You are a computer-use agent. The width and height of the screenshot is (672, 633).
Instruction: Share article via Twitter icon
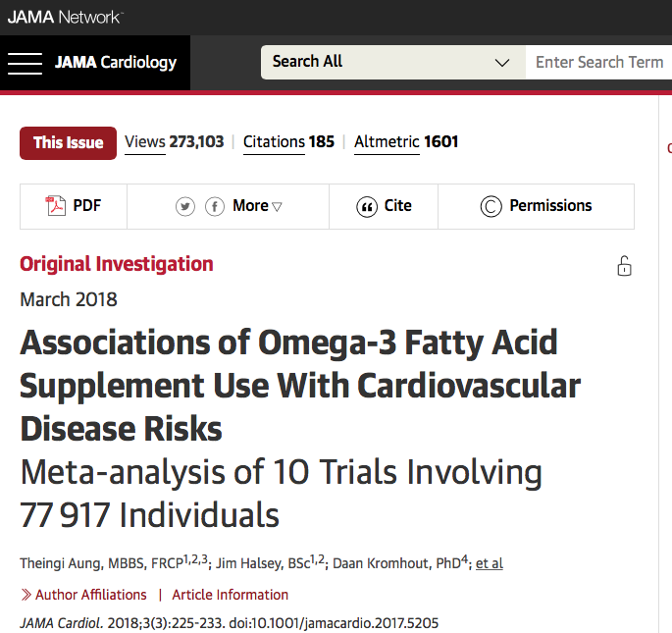[185, 206]
